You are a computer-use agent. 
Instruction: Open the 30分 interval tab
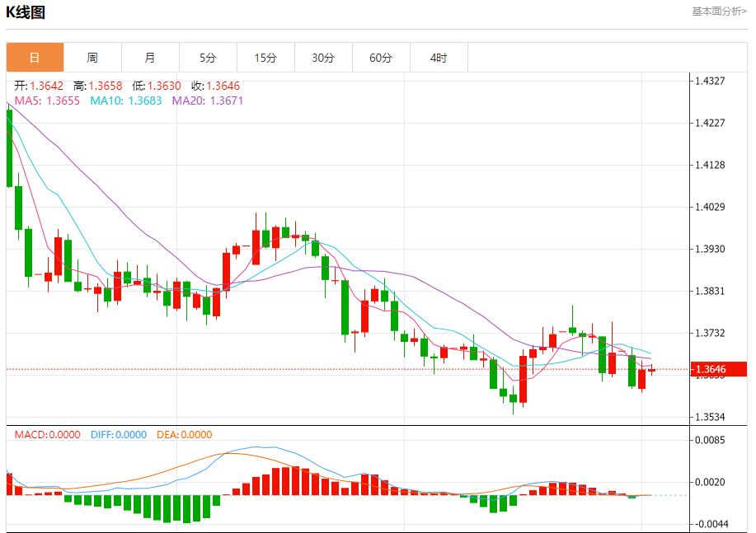pos(323,58)
